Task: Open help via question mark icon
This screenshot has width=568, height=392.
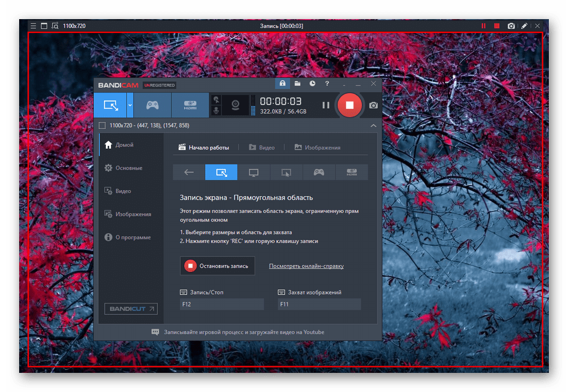Action: [x=327, y=84]
